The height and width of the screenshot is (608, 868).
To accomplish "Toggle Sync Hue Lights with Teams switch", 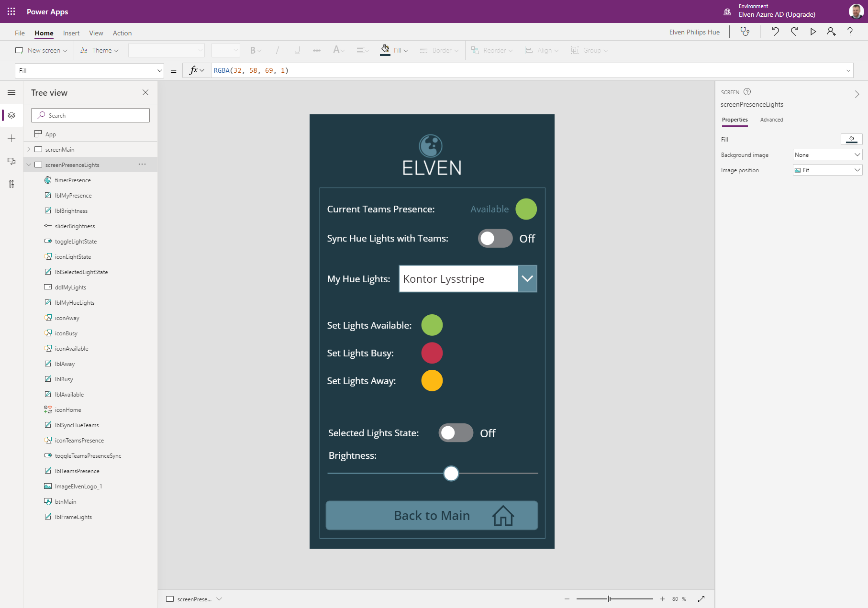I will click(x=495, y=238).
